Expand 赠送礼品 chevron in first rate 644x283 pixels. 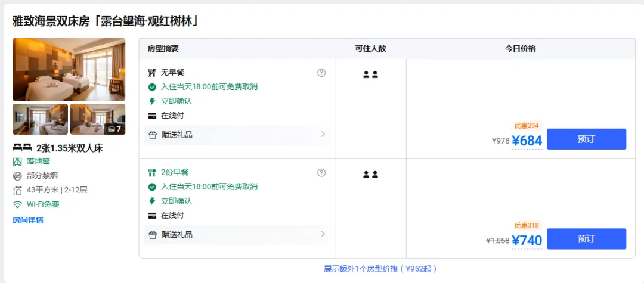323,134
